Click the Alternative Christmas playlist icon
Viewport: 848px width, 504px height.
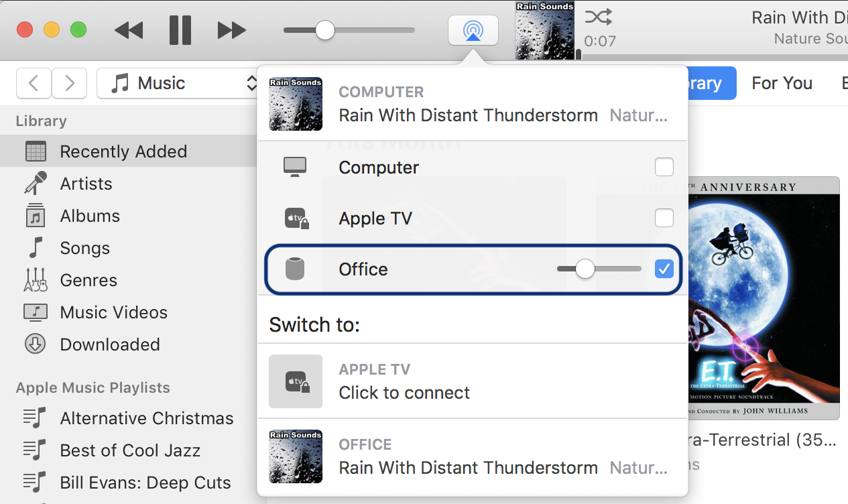pos(35,418)
